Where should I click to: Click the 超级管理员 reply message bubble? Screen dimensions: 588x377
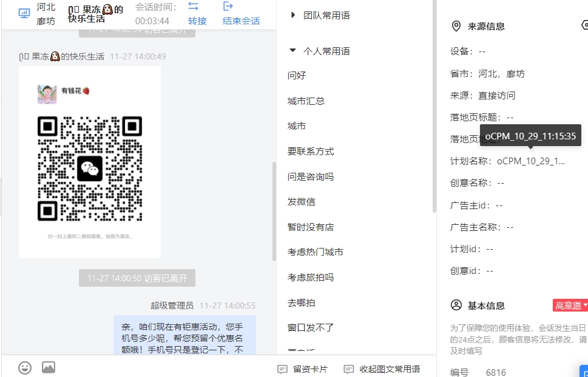coord(184,335)
